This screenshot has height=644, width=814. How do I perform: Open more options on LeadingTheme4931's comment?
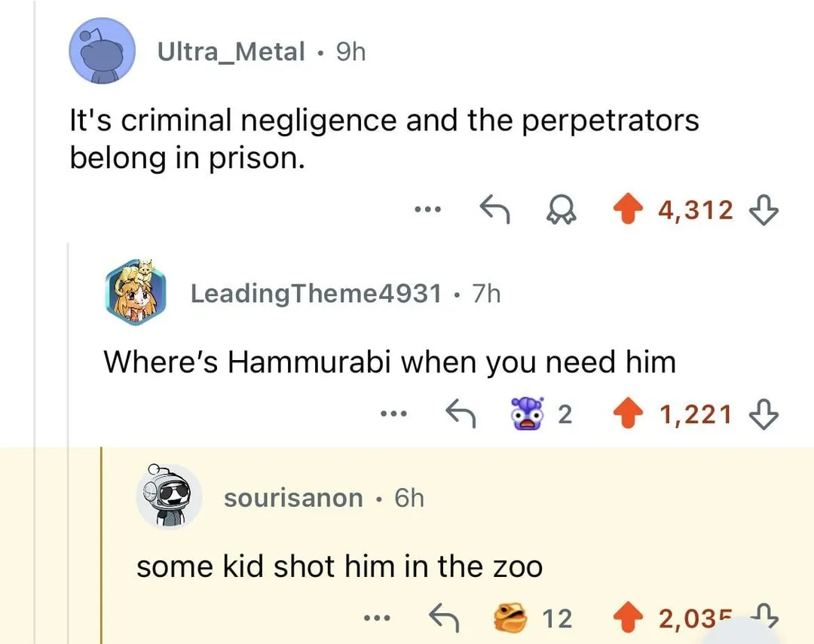click(x=393, y=414)
